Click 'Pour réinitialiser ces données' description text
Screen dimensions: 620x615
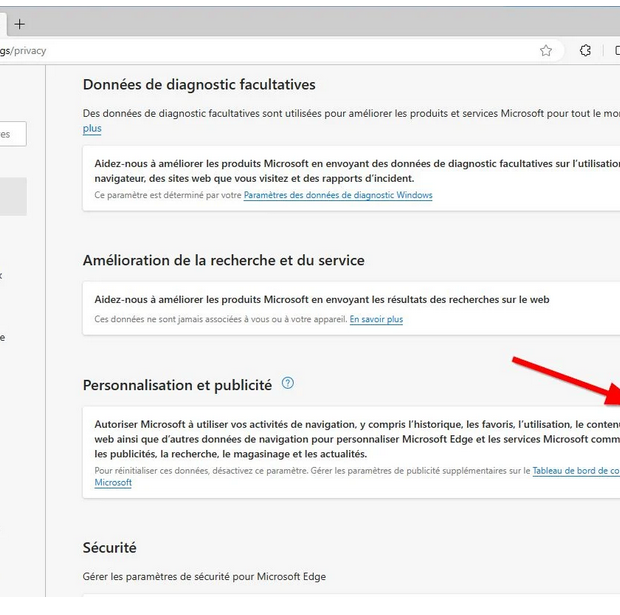pyautogui.click(x=312, y=471)
